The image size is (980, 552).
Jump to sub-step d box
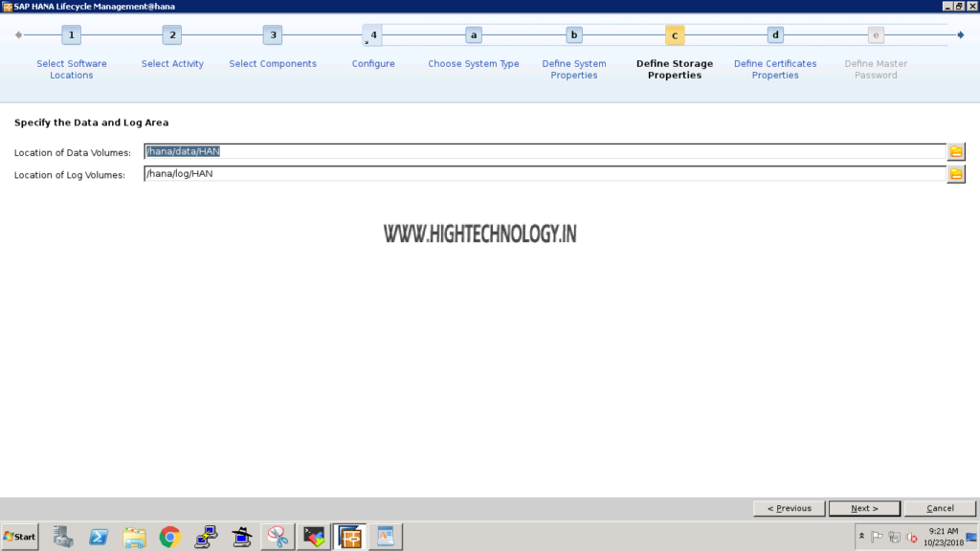(x=775, y=35)
